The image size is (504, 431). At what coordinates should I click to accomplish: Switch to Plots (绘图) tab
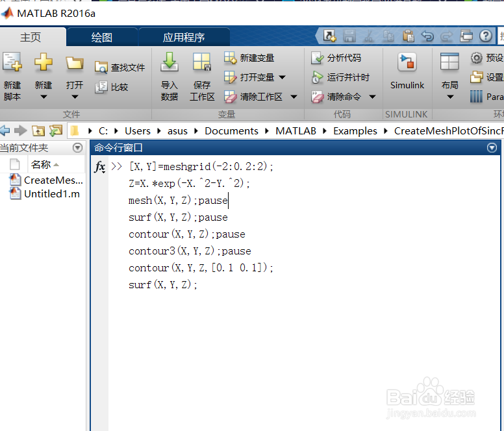[x=102, y=37]
